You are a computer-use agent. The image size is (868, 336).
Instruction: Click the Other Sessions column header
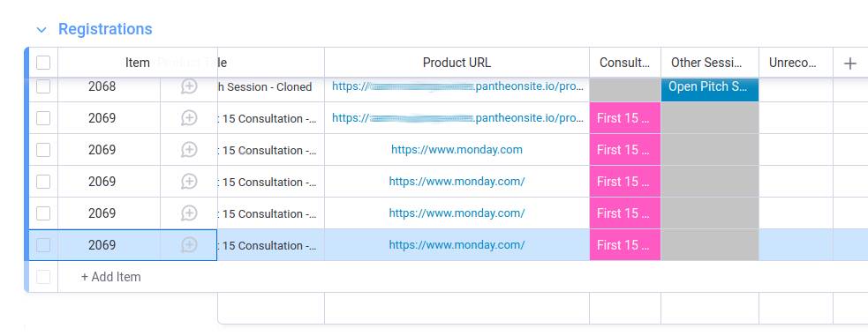click(x=710, y=63)
